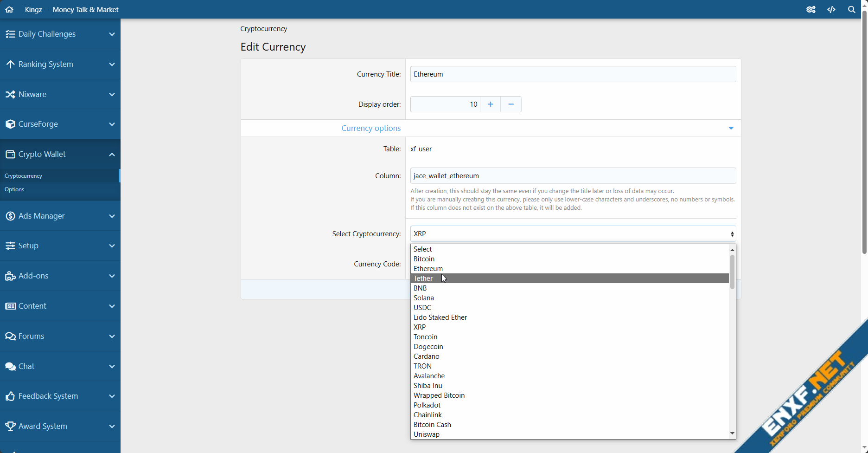Choose Solana from the dropdown list

click(x=569, y=298)
